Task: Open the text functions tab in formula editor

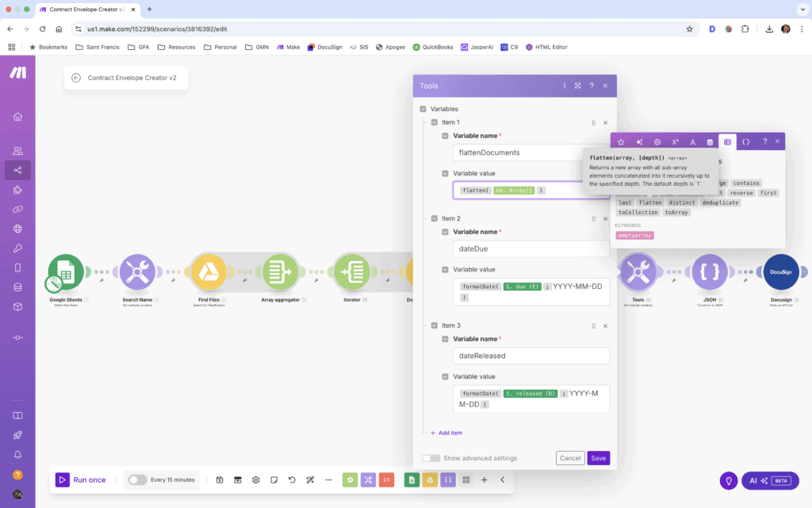Action: point(692,141)
